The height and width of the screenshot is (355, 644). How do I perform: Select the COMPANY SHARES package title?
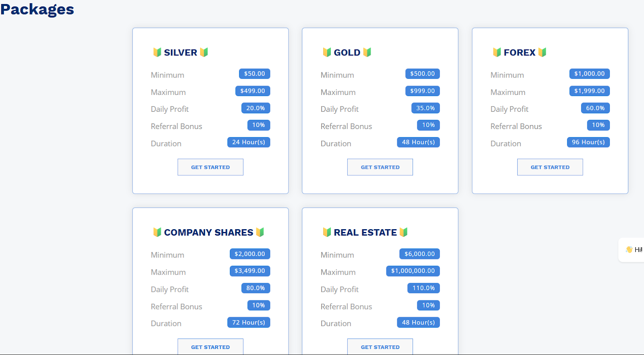(x=208, y=232)
